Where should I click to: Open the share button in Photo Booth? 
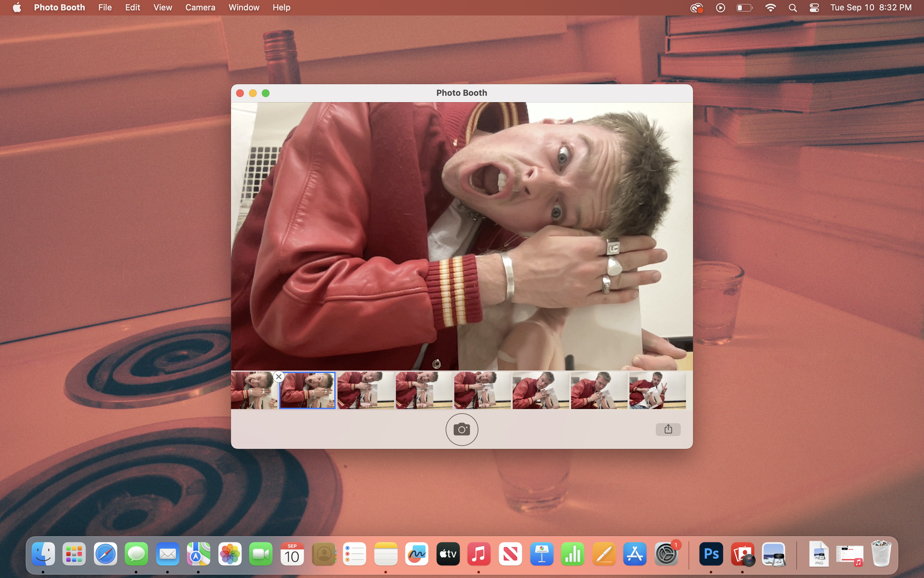click(668, 429)
